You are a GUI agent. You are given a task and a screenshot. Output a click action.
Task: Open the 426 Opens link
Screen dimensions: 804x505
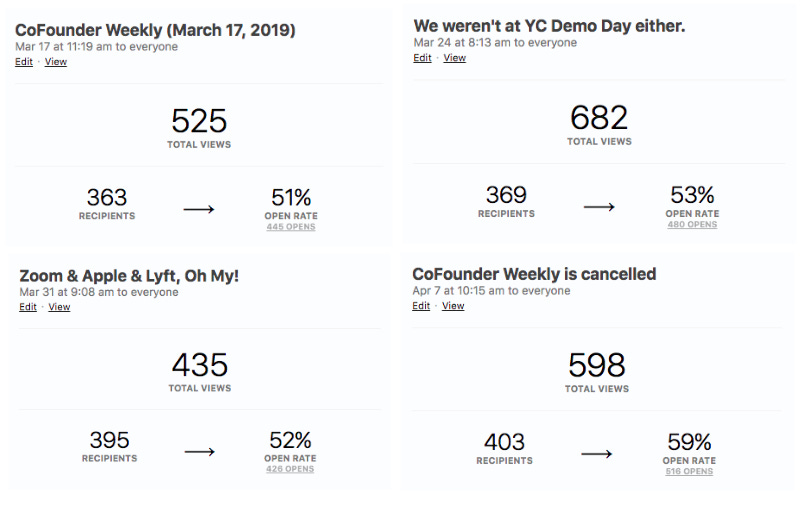(x=290, y=469)
